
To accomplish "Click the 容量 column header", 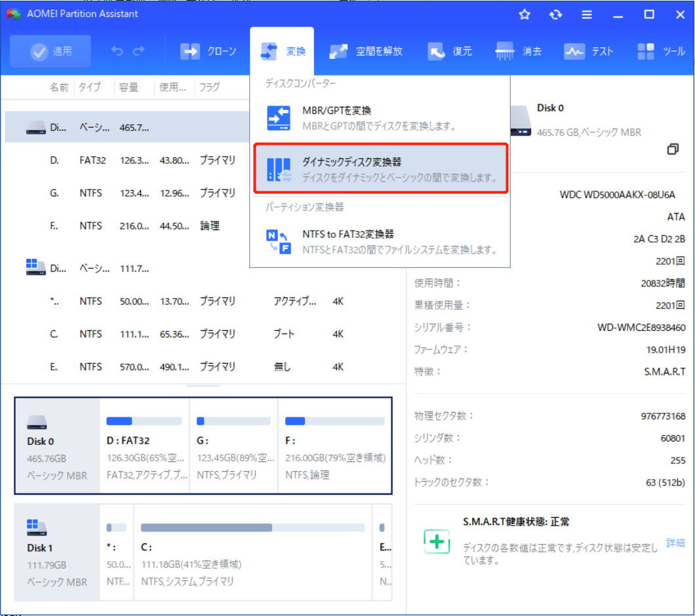I will [129, 87].
